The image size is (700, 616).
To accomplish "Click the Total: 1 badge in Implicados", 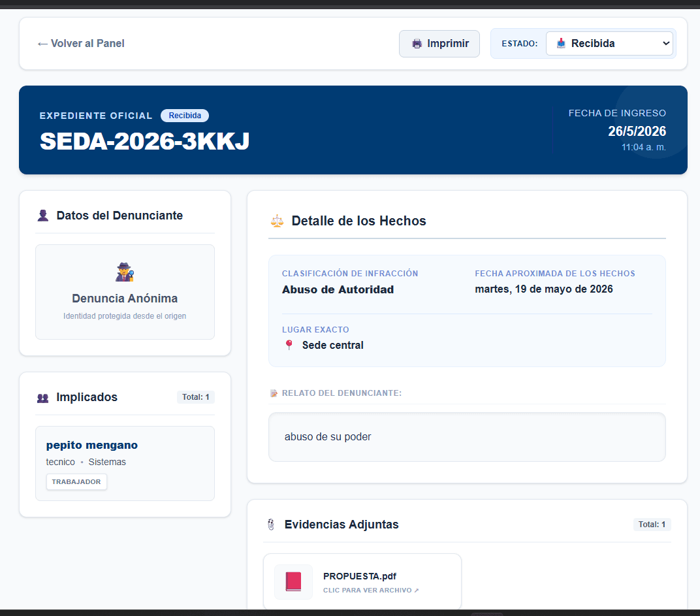I will click(195, 397).
